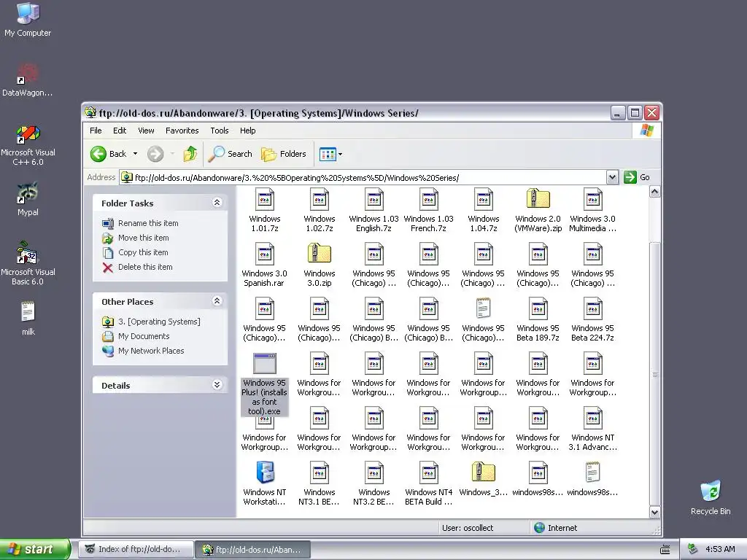The width and height of the screenshot is (747, 560).
Task: Switch to Index of ftp://old-do... taskbar window
Action: tap(136, 550)
